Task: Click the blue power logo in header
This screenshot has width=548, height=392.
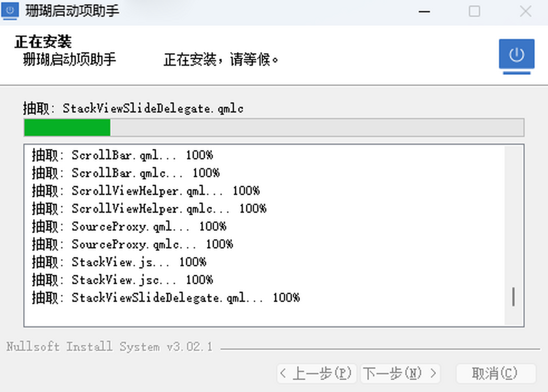Action: point(516,56)
